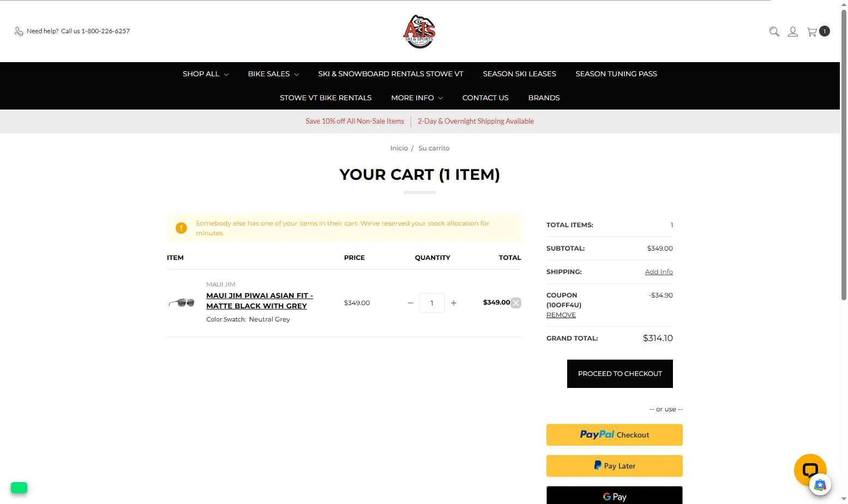Click Proceed to Checkout button
This screenshot has width=848, height=504.
click(620, 374)
